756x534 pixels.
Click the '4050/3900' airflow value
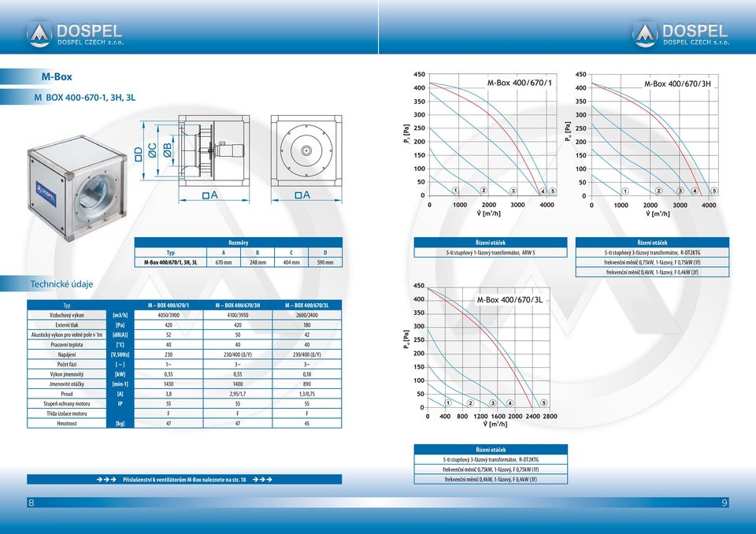(x=169, y=315)
